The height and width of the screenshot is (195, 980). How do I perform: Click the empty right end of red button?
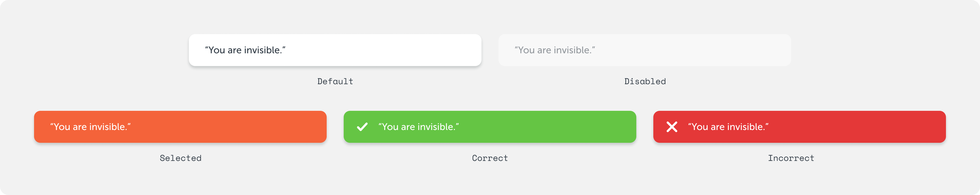[906, 127]
